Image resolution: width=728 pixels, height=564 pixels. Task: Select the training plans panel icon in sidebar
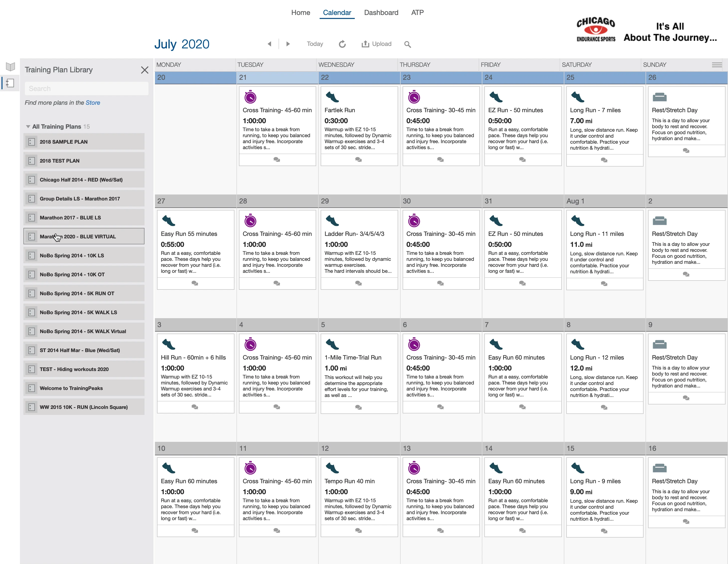point(10,83)
